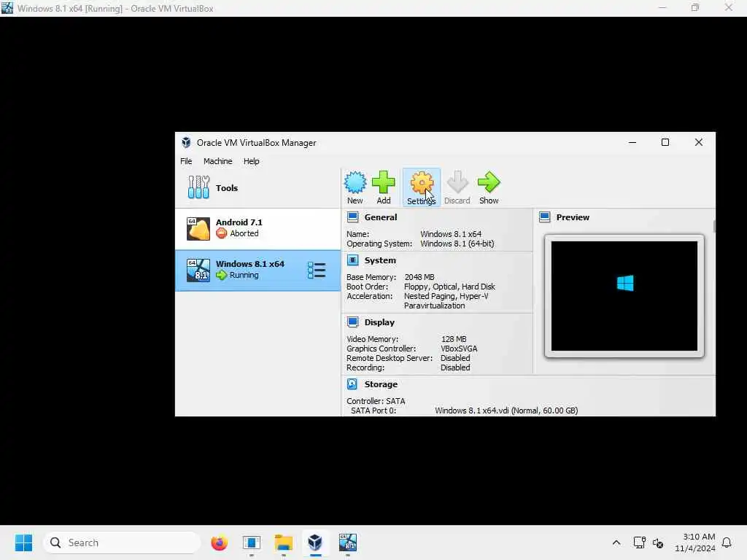Click the task view taskbar icon
The width and height of the screenshot is (747, 560).
251,542
